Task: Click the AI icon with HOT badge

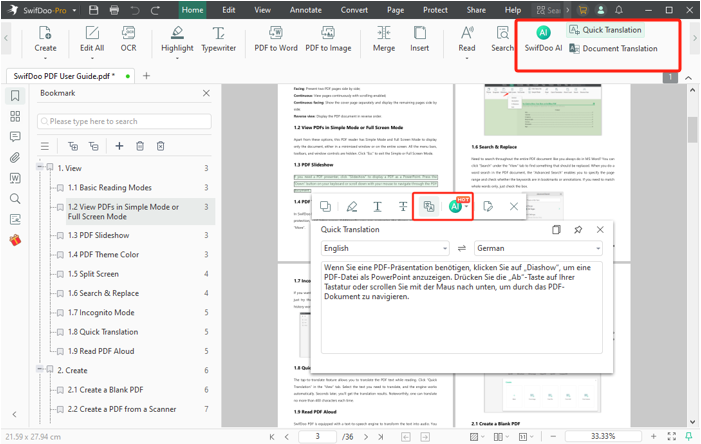Action: pos(458,205)
